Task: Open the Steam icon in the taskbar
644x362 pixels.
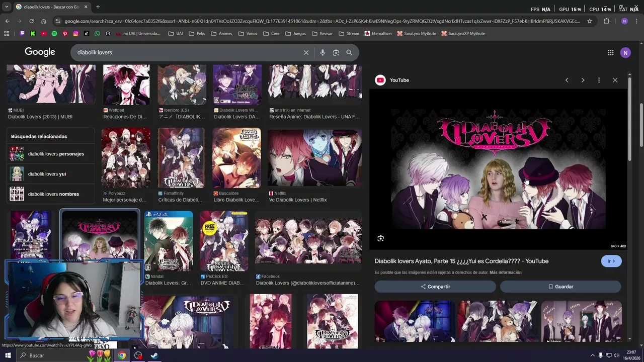Action: click(154, 355)
